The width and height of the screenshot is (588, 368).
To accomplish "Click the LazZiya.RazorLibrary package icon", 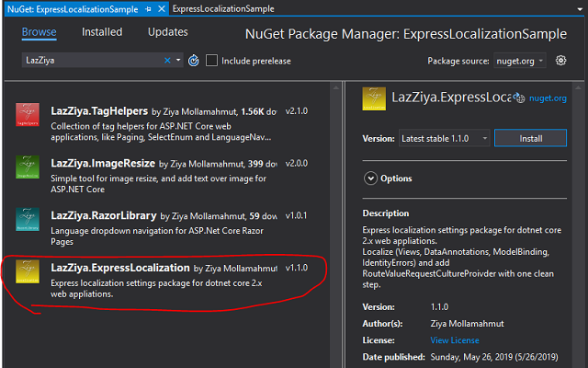I will coord(27,220).
